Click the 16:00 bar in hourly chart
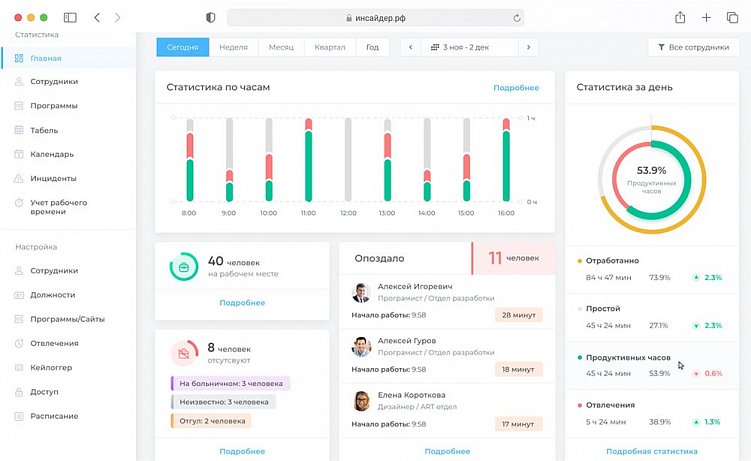The height and width of the screenshot is (461, 751). [x=506, y=160]
